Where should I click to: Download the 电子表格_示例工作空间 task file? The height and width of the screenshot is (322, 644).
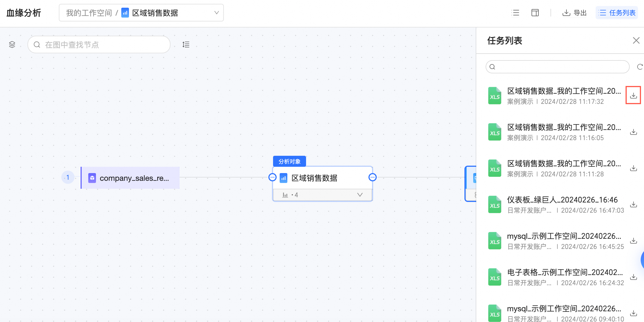[x=633, y=277]
